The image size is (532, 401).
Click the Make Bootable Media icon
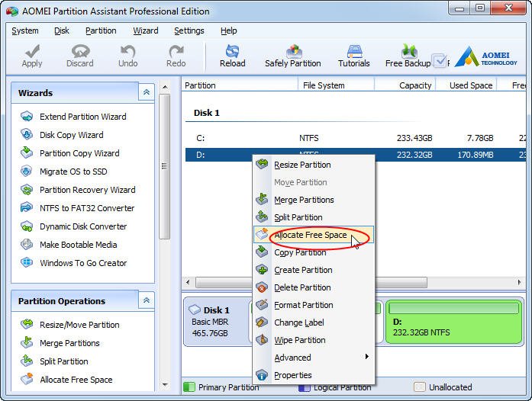pos(27,245)
